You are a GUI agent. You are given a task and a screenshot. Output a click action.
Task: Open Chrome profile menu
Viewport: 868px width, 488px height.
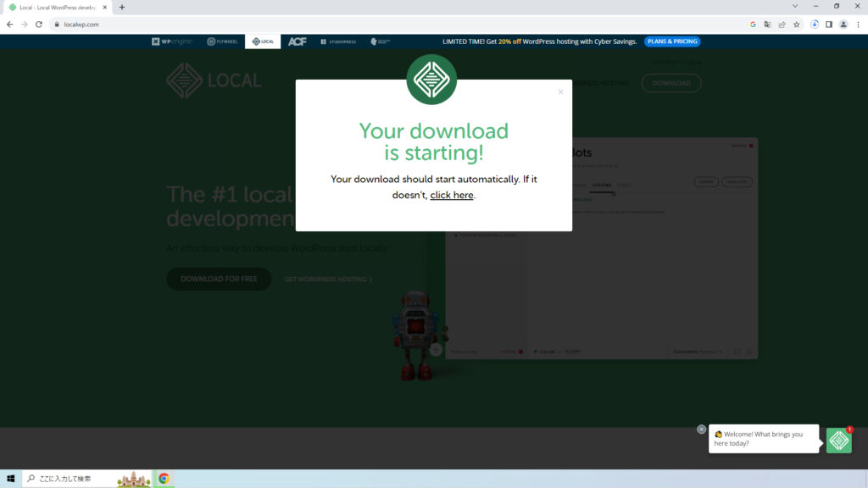click(843, 25)
